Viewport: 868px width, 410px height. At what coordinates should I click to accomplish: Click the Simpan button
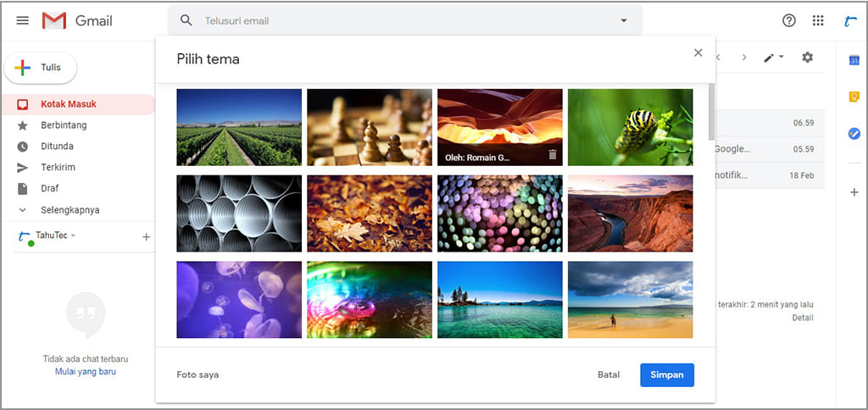pyautogui.click(x=666, y=374)
